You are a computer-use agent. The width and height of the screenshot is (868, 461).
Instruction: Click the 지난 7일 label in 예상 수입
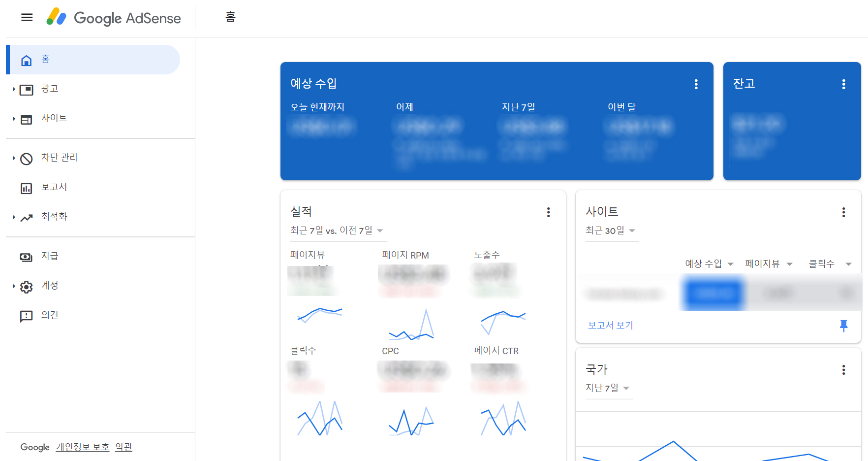point(519,107)
